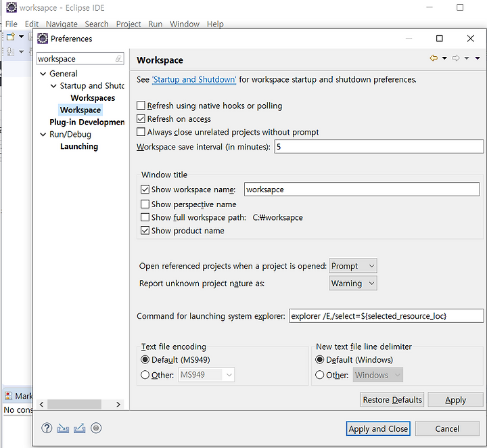
Task: Select Workspaces in the preferences tree
Action: 93,98
